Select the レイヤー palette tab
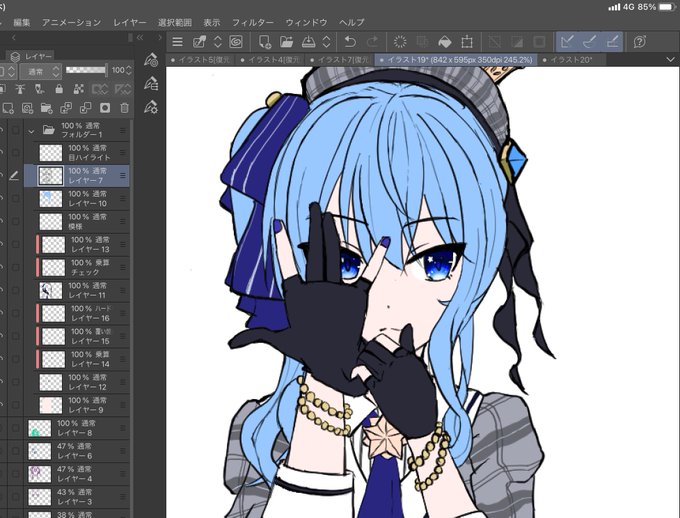The height and width of the screenshot is (518, 680). point(32,56)
